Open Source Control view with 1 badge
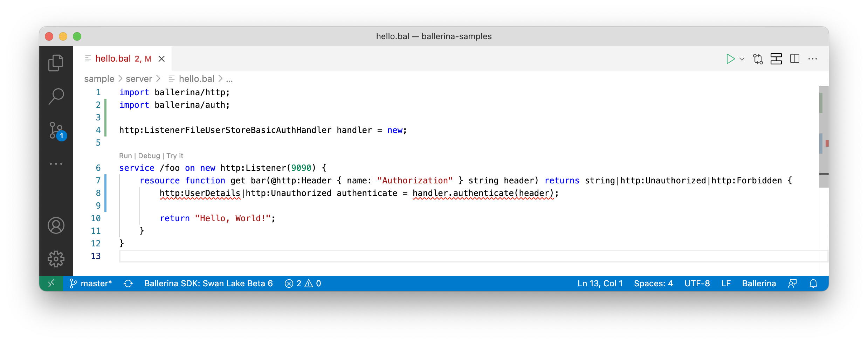This screenshot has height=343, width=868. [x=57, y=131]
